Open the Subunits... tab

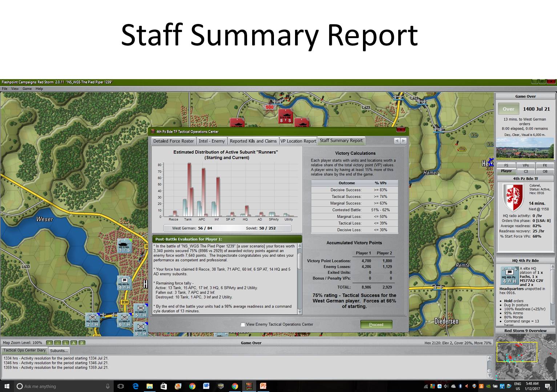tap(59, 351)
